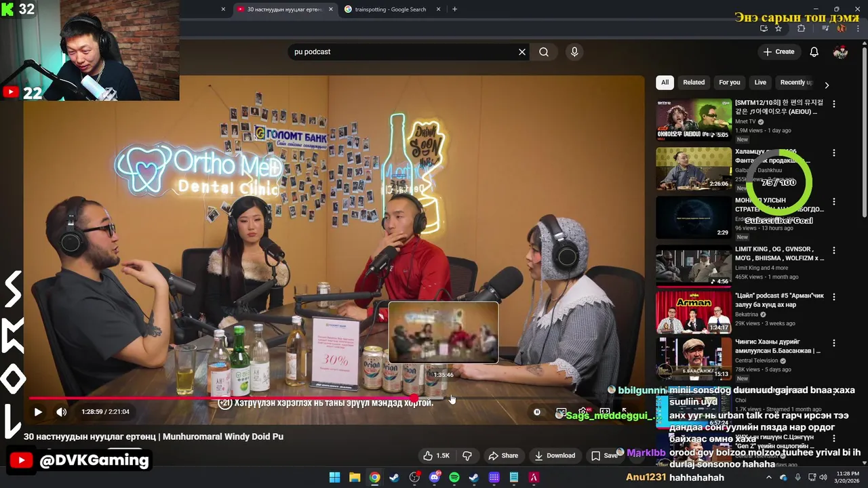Open a new browser tab
This screenshot has width=868, height=488.
[454, 9]
